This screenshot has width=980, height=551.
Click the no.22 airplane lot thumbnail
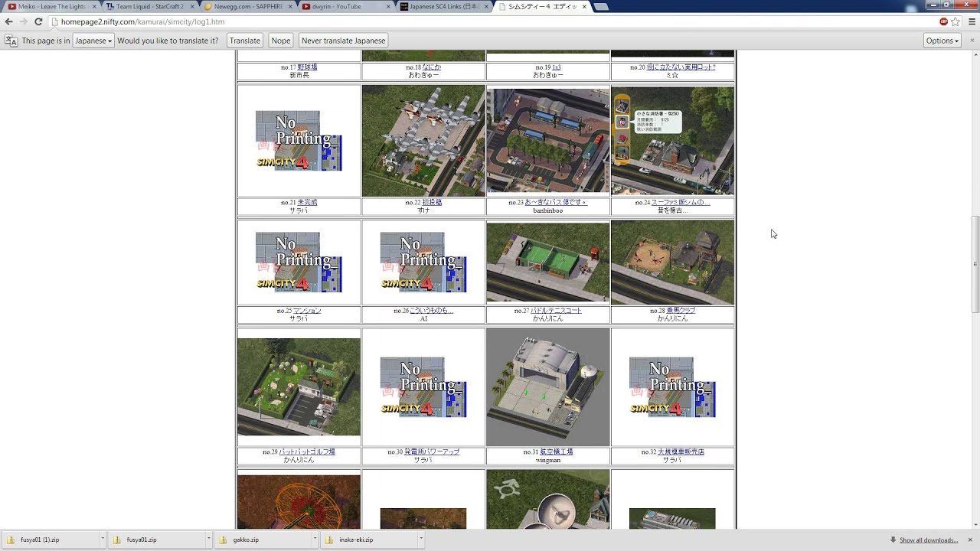[423, 141]
